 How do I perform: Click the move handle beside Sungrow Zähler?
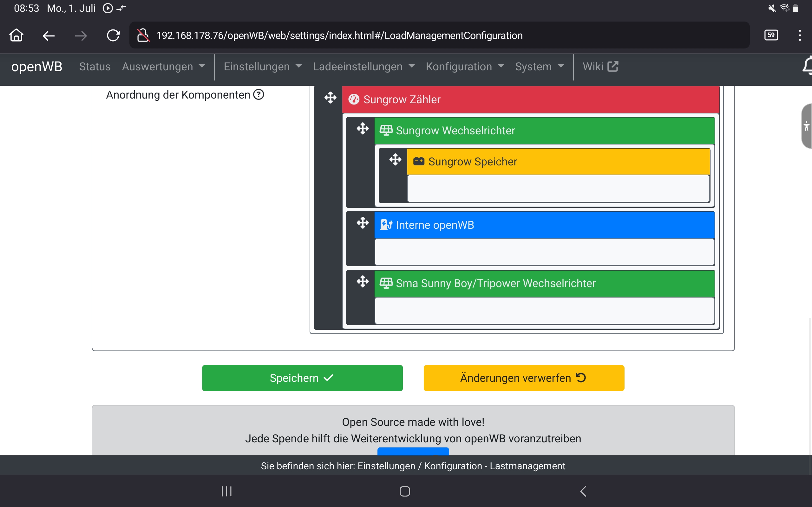[x=330, y=98]
